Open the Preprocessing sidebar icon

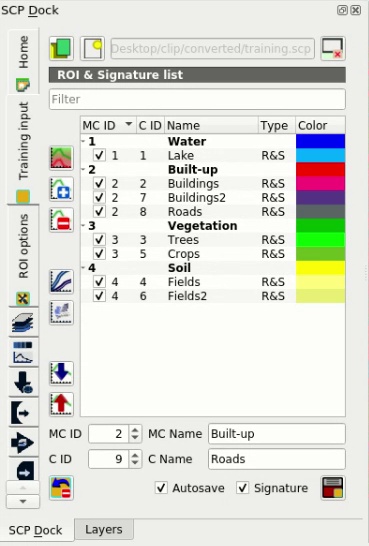[x=23, y=443]
